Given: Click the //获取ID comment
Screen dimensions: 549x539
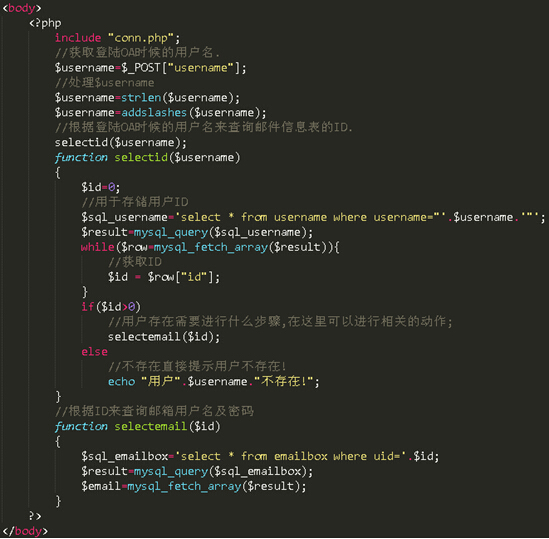Looking at the screenshot, I should [x=135, y=262].
